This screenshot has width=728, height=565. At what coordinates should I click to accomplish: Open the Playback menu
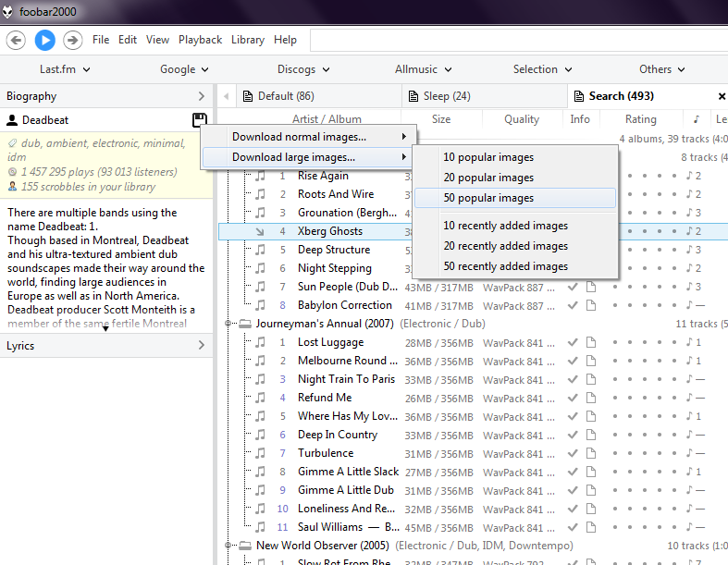tap(200, 40)
